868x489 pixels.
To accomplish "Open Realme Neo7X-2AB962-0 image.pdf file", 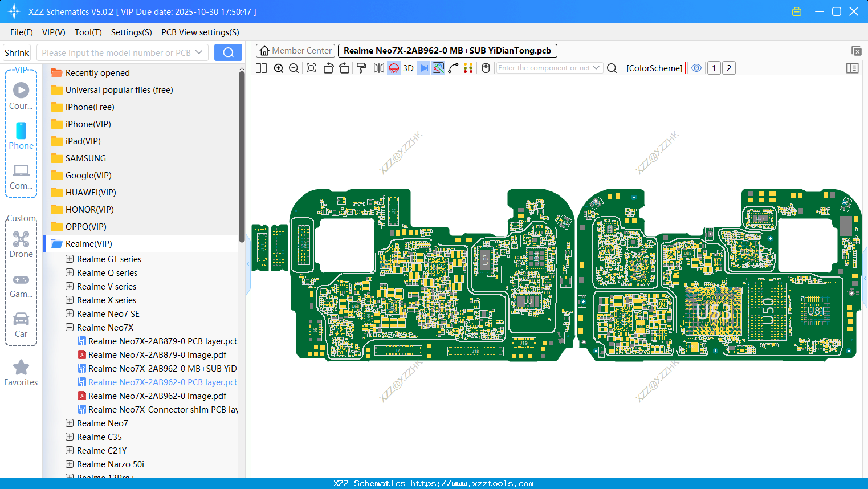I will click(x=157, y=396).
